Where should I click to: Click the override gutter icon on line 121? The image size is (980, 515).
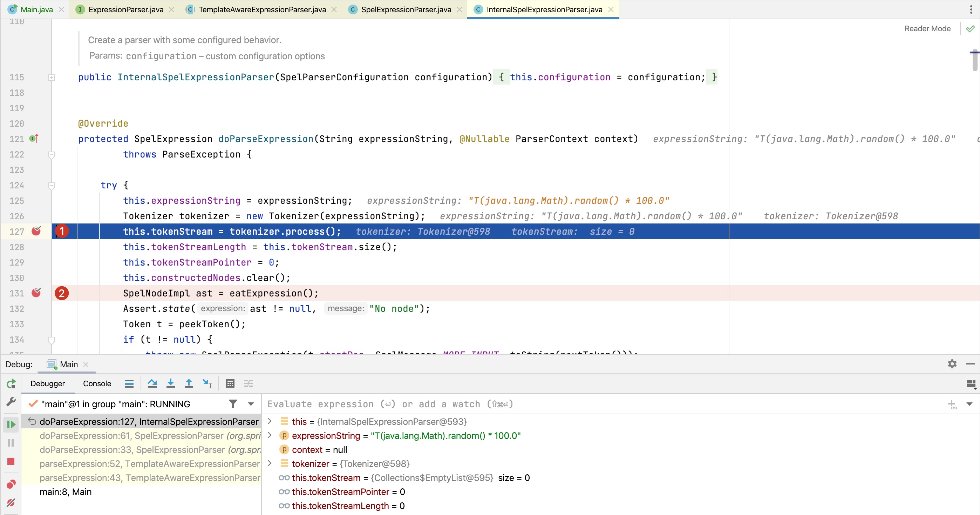pos(34,139)
